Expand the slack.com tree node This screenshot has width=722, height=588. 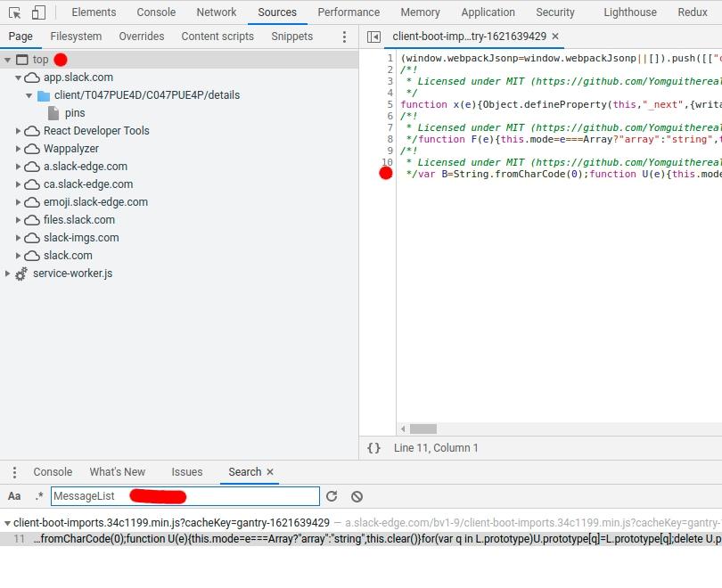pos(18,256)
